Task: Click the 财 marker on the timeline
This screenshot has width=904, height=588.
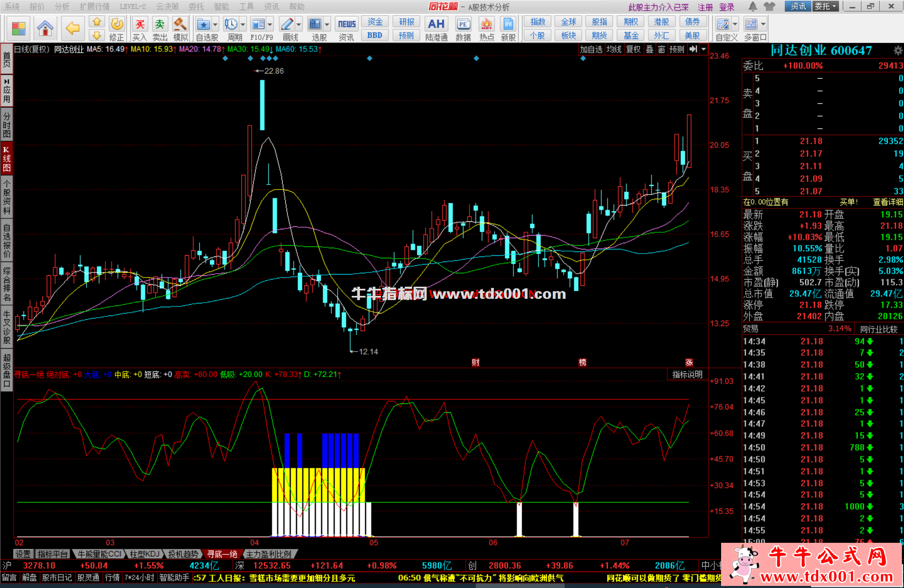Action: (x=475, y=362)
